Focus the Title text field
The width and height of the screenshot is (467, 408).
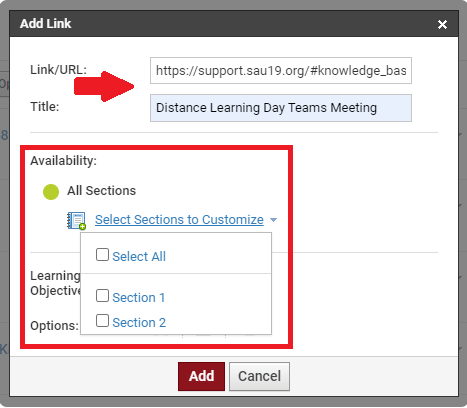tap(281, 108)
